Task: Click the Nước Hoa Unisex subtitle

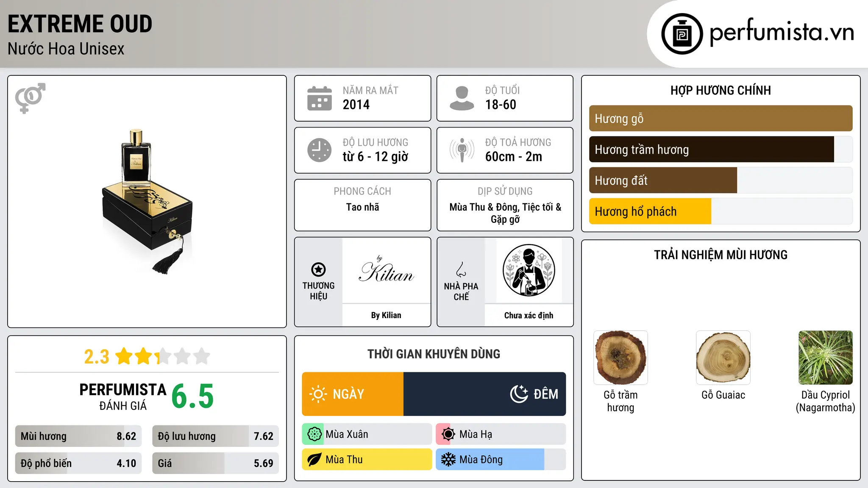Action: point(66,49)
